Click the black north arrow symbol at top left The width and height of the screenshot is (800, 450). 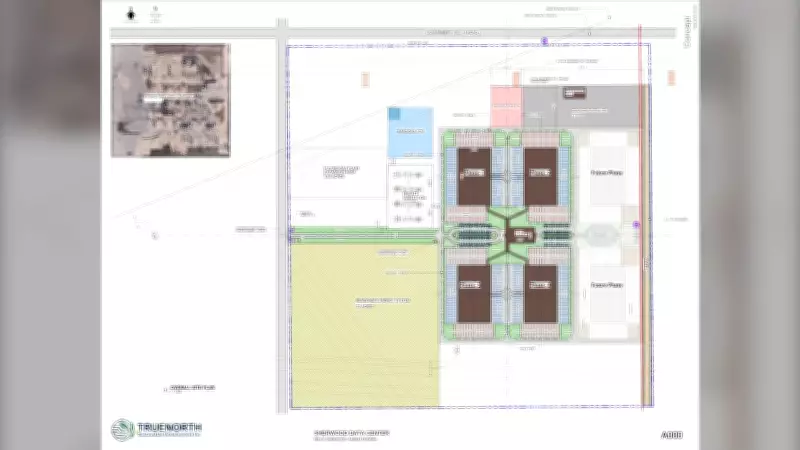point(131,15)
